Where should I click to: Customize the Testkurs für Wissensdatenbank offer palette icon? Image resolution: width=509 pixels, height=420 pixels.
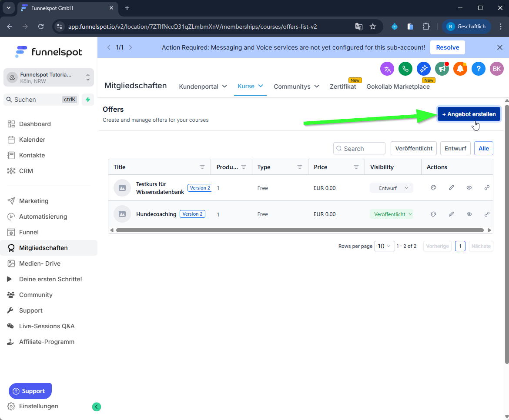[433, 188]
